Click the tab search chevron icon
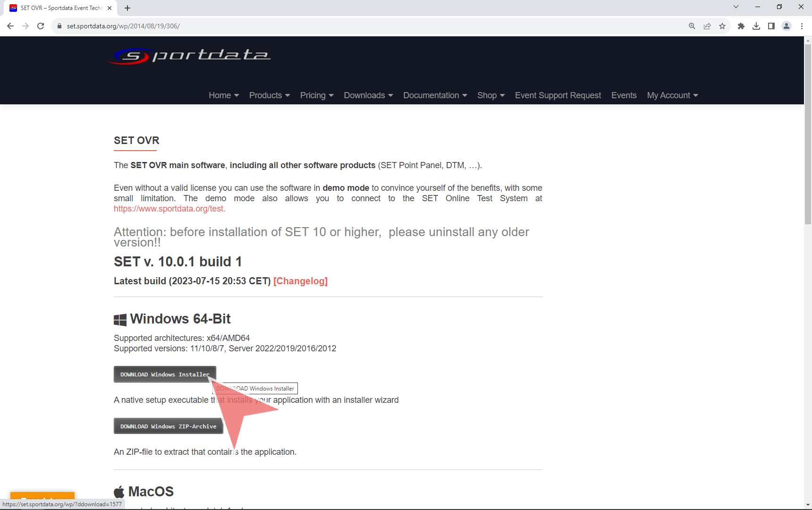 tap(736, 7)
